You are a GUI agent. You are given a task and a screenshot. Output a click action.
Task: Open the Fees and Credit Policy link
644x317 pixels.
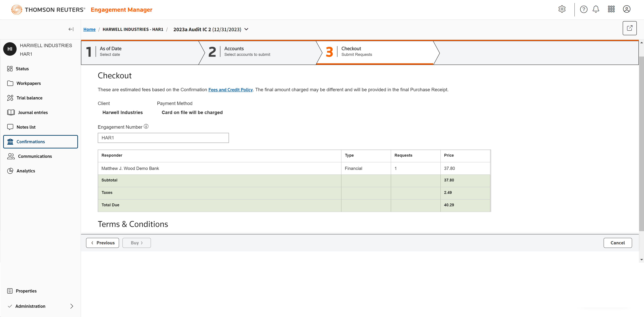point(230,90)
